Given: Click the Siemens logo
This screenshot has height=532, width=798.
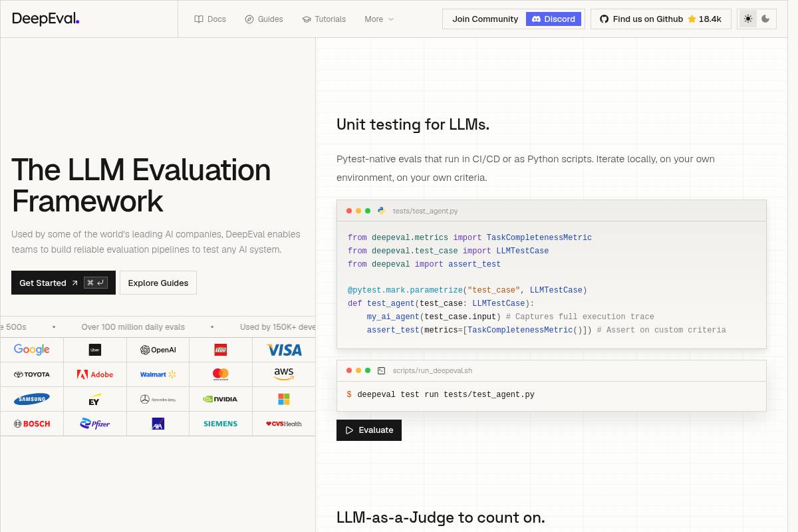Looking at the screenshot, I should click(221, 424).
